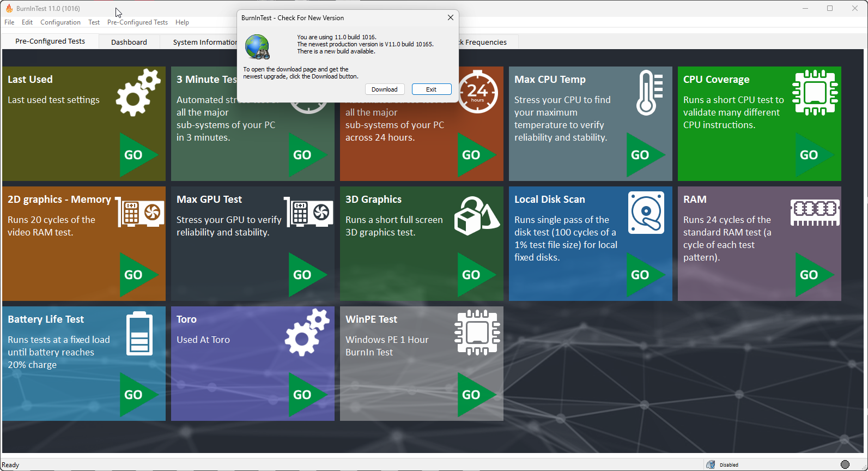Screen dimensions: 868x471
Task: Run 2D graphics - Memory GO arrow
Action: 139,275
